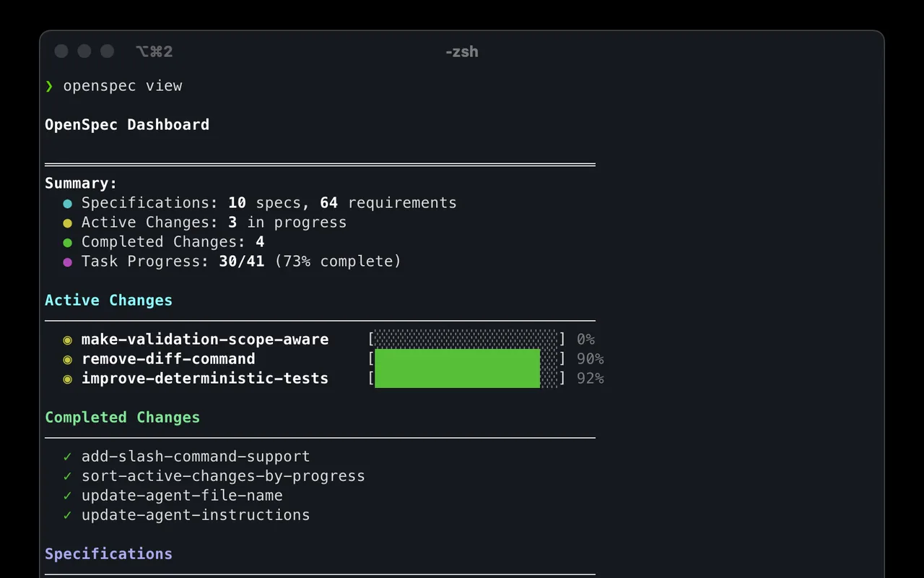
Task: Click the 'Summary:' label
Action: 81,184
